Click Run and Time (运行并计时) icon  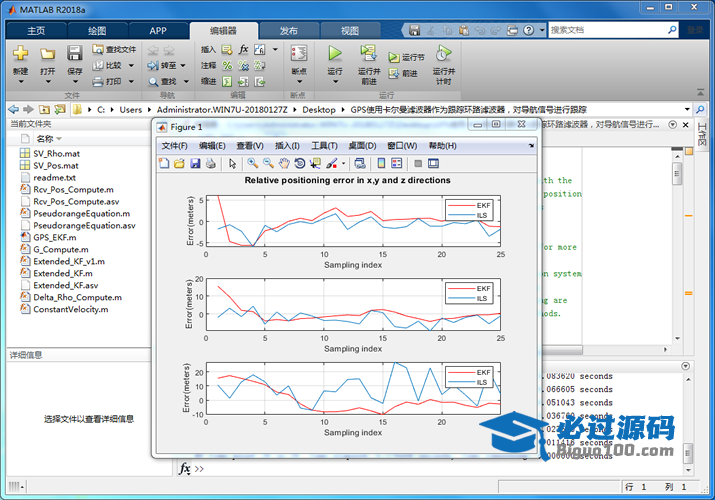[443, 53]
